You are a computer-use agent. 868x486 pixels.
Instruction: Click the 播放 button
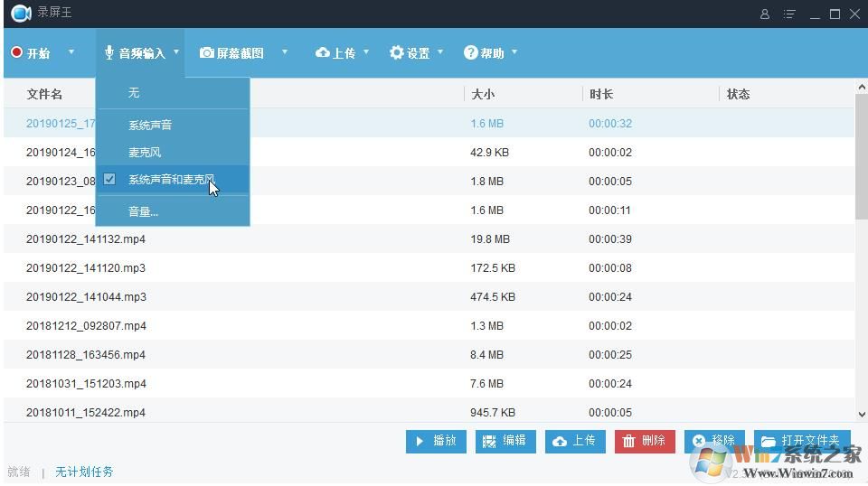[x=436, y=441]
